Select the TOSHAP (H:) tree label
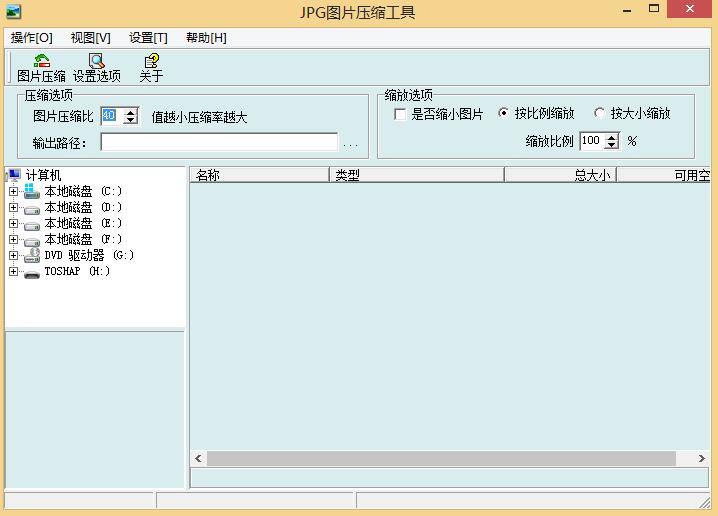Viewport: 718px width, 516px height. click(77, 272)
